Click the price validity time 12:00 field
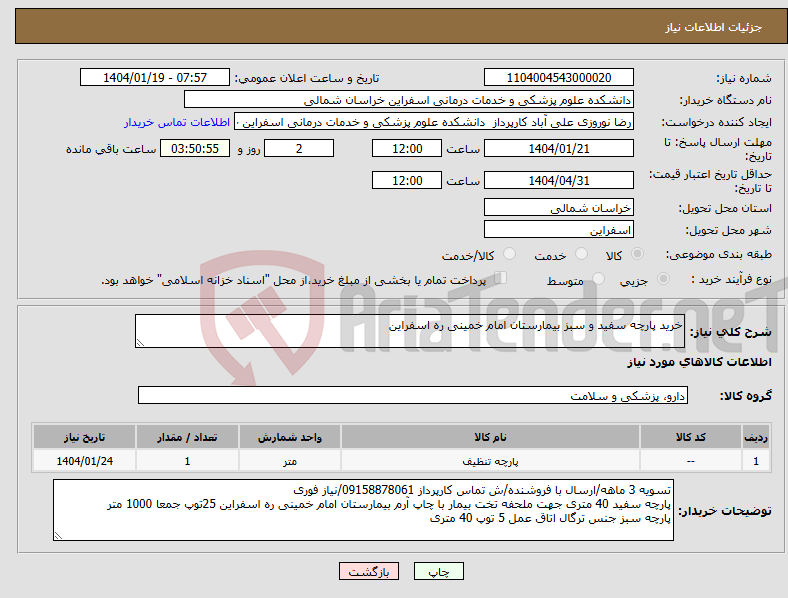788x598 pixels. coord(407,180)
